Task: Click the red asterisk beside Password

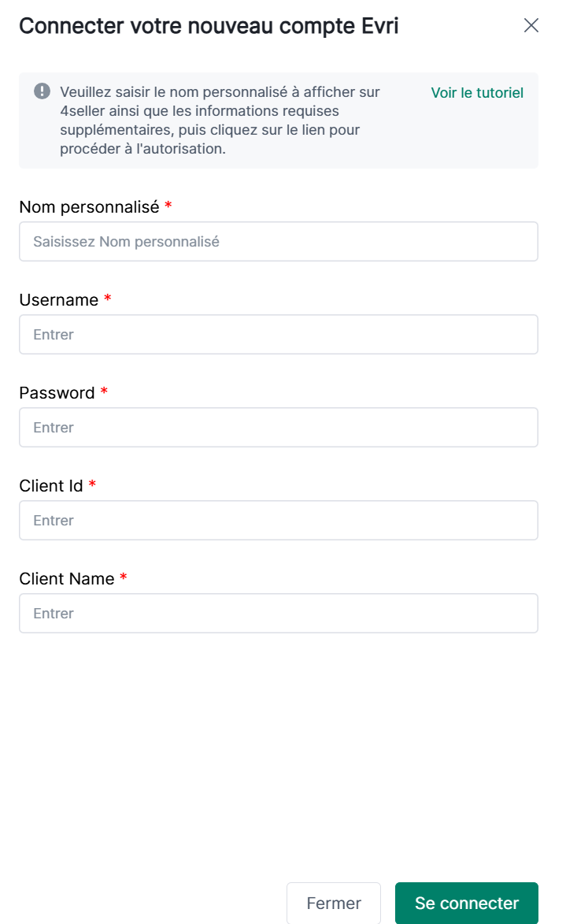Action: coord(104,392)
